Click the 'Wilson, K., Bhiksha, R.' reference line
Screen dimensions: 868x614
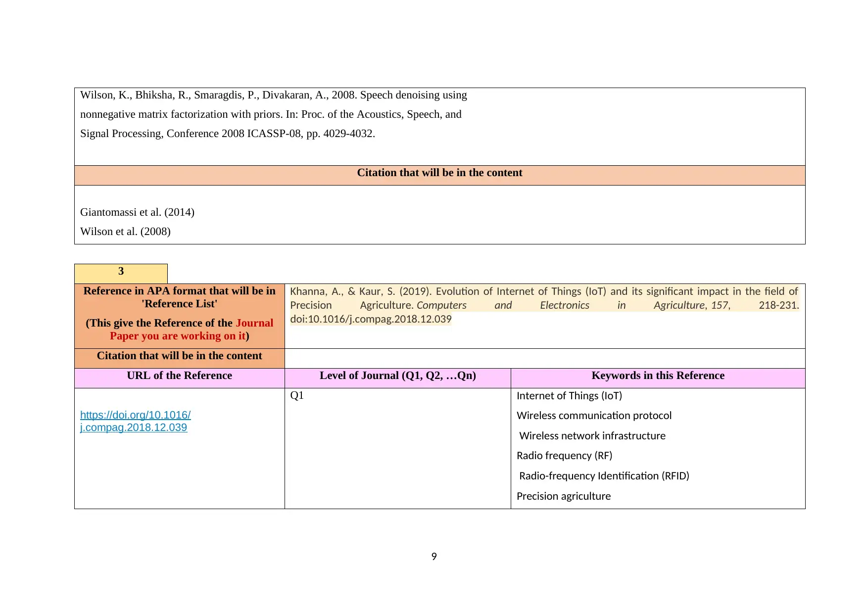[274, 95]
